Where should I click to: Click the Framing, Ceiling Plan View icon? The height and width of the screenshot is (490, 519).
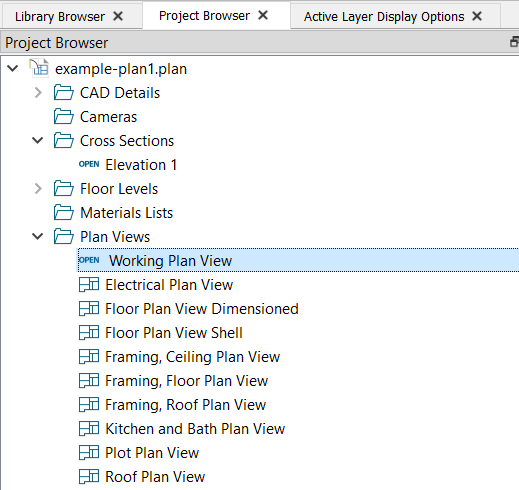click(89, 357)
